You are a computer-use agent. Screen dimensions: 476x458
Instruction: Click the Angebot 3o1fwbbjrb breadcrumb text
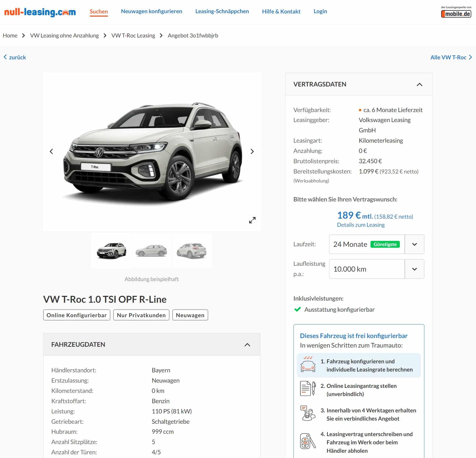click(193, 35)
